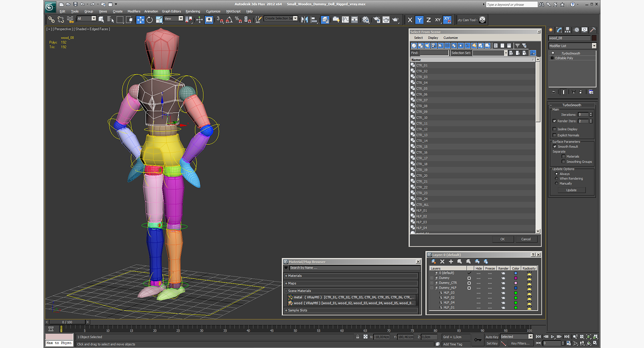
Task: Click the wood_08 object color swatch
Action: (594, 38)
